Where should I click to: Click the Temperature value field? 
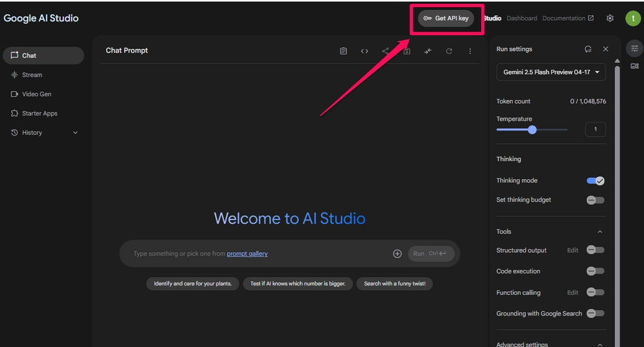(x=595, y=129)
